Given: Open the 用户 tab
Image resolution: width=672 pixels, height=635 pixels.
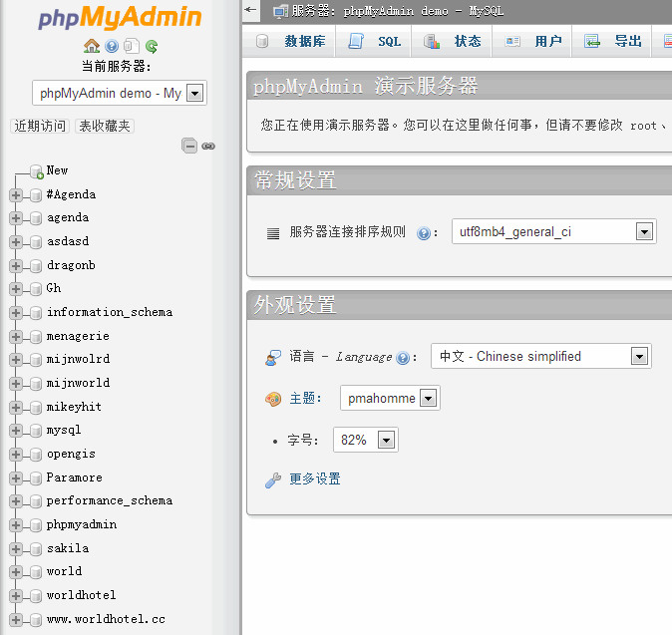Looking at the screenshot, I should click(532, 41).
